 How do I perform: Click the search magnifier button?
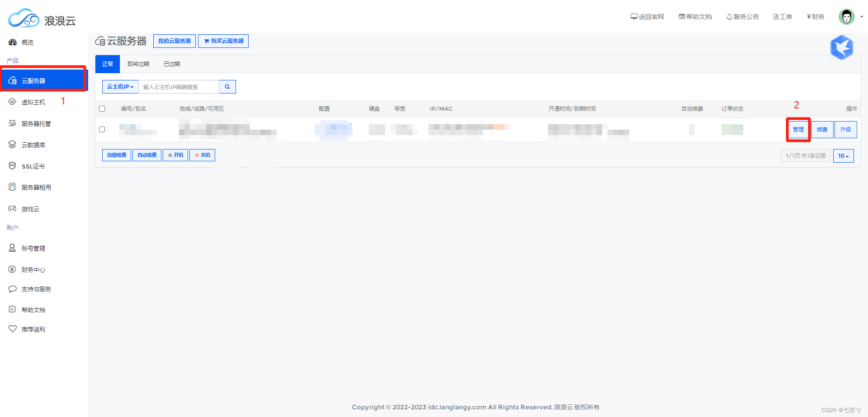coord(227,87)
